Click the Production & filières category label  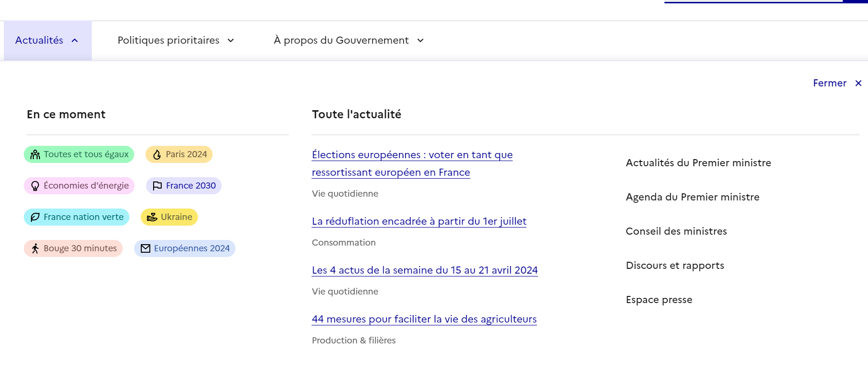(354, 341)
